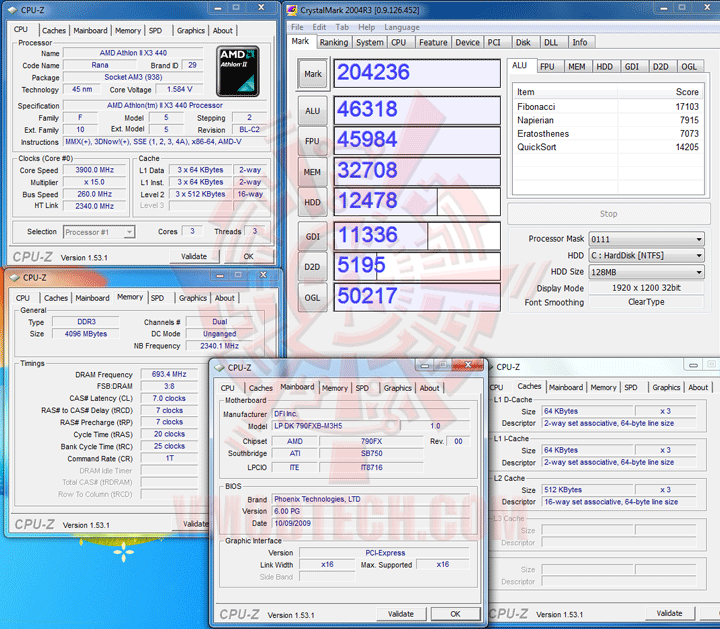
Task: Click Validate in CPU-Z Mainboard window
Action: click(x=401, y=614)
